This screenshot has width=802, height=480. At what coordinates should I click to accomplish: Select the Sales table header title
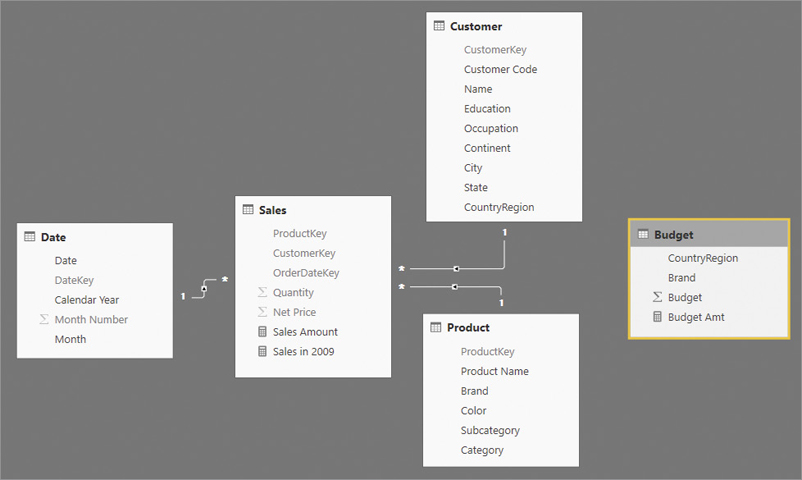click(x=273, y=210)
